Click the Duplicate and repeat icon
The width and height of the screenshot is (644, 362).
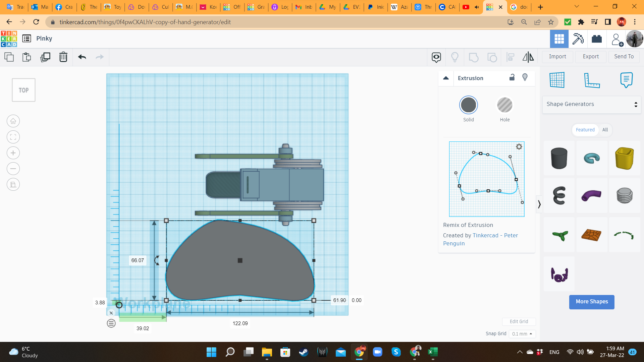point(45,57)
